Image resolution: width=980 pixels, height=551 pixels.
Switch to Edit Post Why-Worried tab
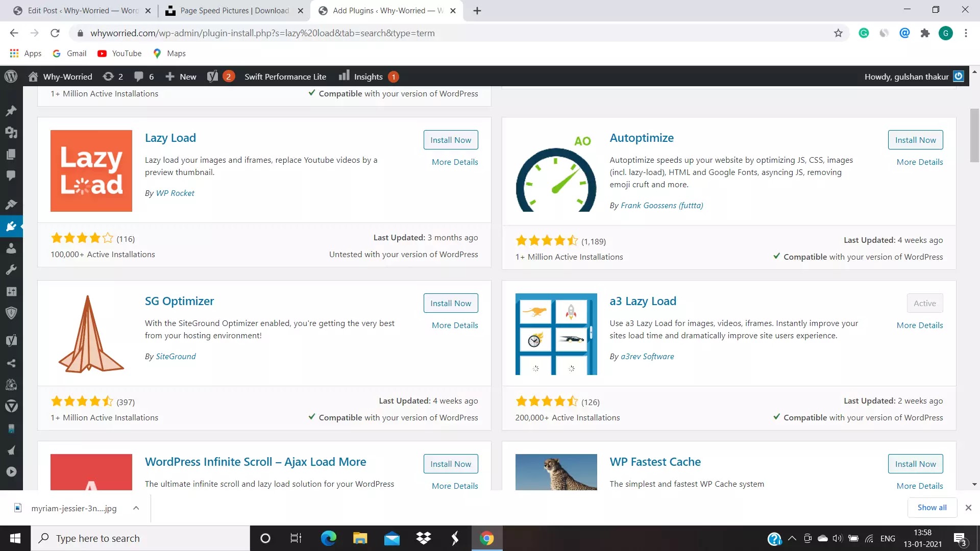coord(82,11)
